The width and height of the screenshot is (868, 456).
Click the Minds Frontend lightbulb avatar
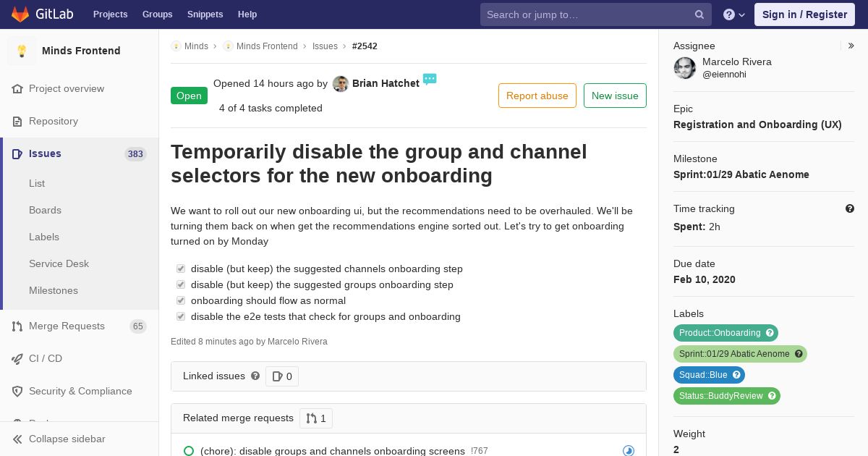(22, 51)
